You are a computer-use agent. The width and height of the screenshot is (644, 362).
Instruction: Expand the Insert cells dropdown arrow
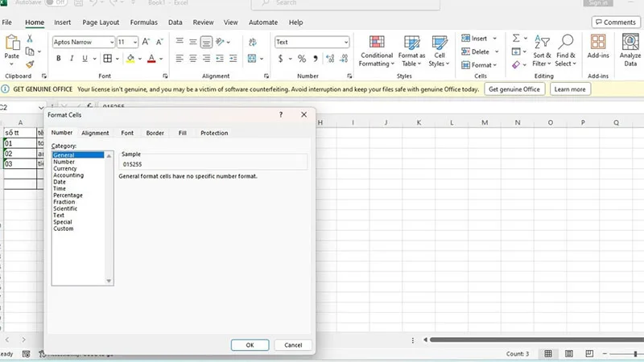pyautogui.click(x=494, y=39)
